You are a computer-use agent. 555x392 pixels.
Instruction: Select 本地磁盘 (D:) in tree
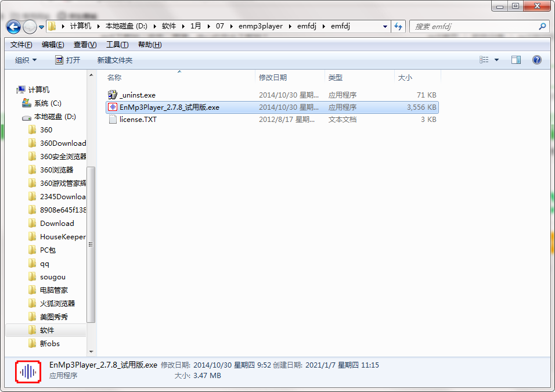point(55,117)
